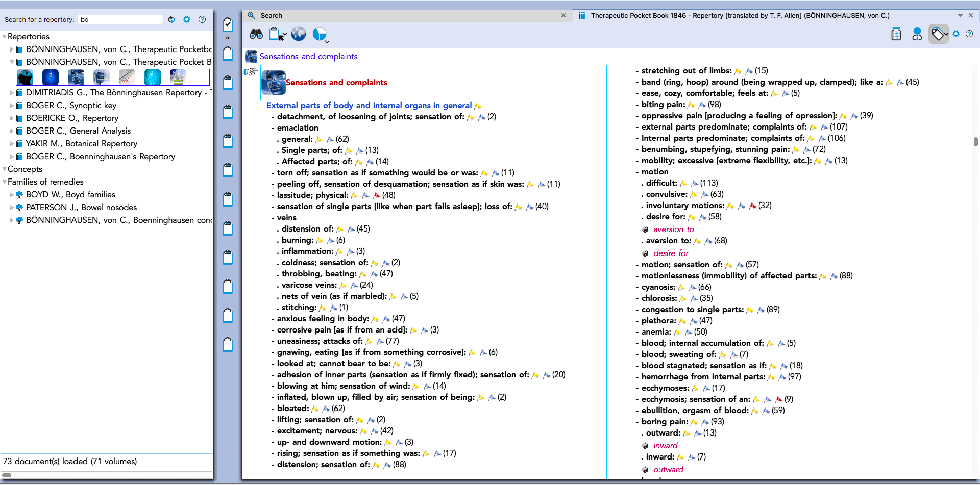Open the thermometer chapter thumbnail

(127, 78)
